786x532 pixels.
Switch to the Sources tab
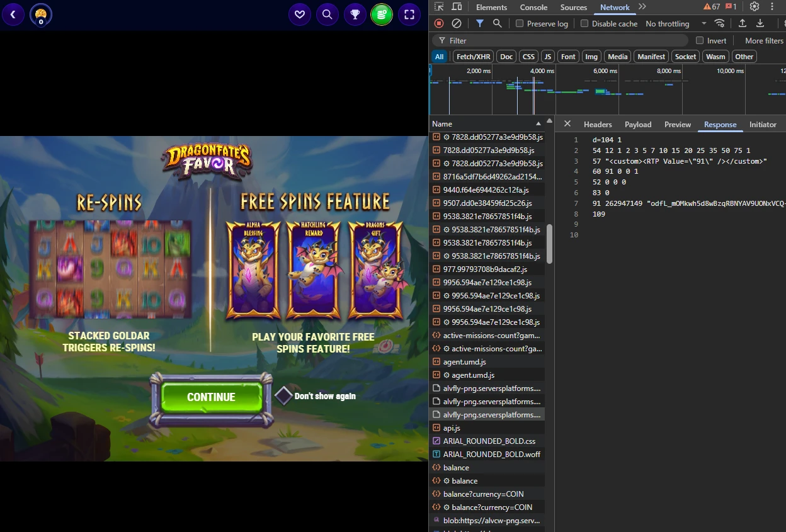click(574, 7)
